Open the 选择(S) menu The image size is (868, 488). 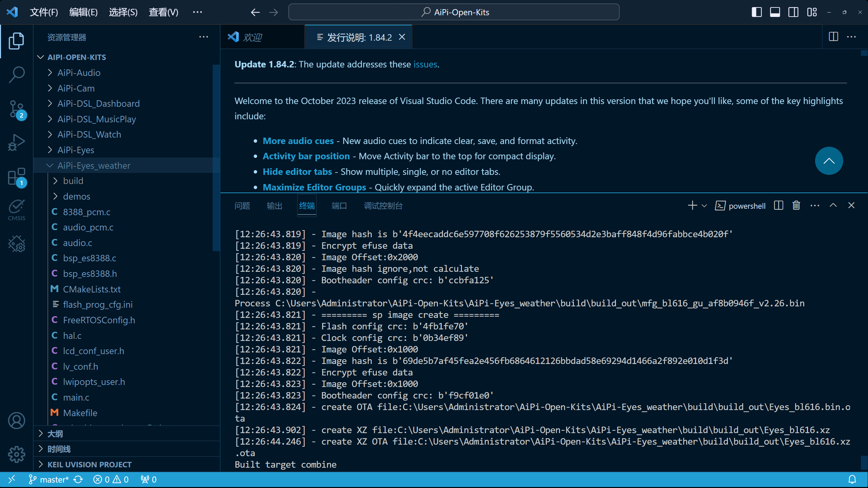pyautogui.click(x=123, y=13)
